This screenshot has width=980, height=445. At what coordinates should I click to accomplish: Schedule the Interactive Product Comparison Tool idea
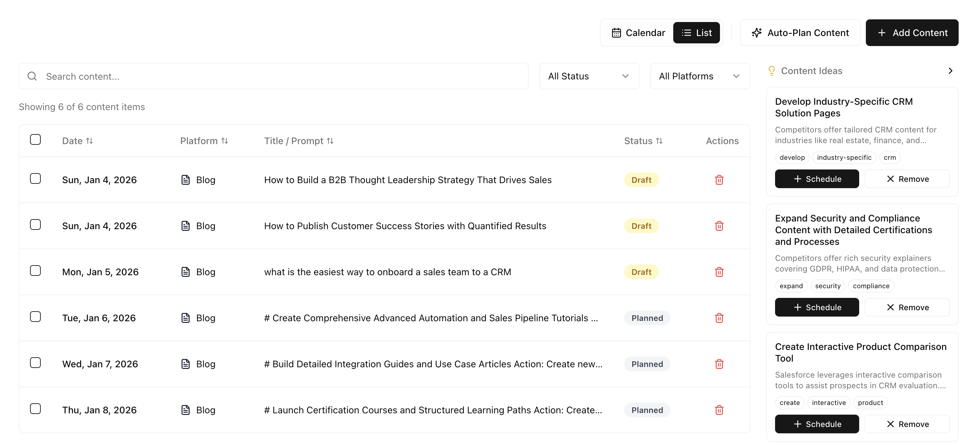coord(816,424)
